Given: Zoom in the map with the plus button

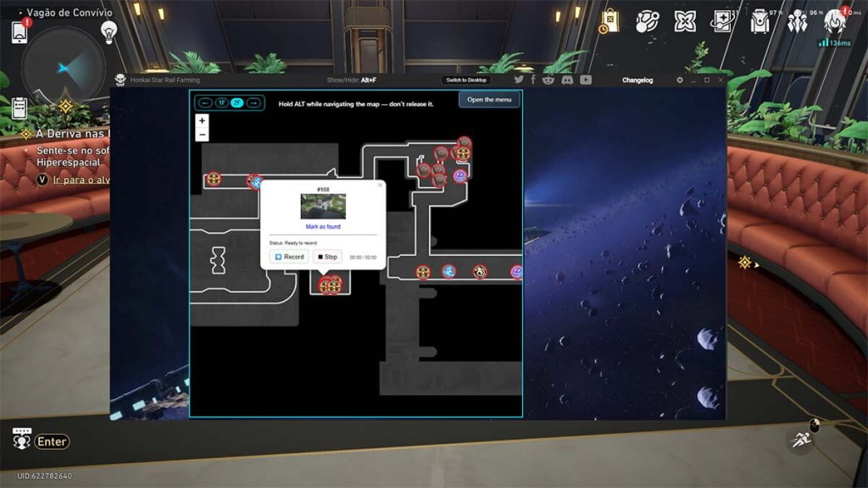Looking at the screenshot, I should pos(202,120).
